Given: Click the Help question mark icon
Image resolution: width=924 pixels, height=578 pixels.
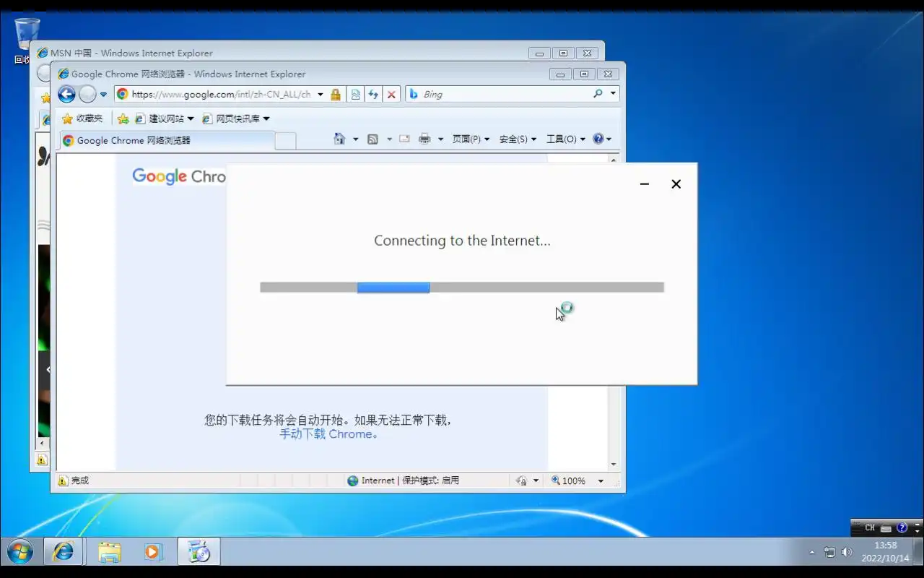Looking at the screenshot, I should pyautogui.click(x=598, y=139).
